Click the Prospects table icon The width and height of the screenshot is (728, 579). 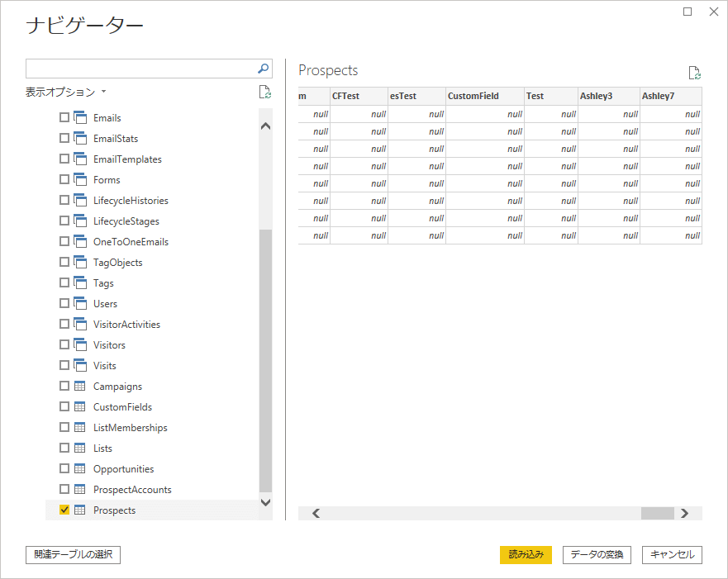tap(80, 510)
